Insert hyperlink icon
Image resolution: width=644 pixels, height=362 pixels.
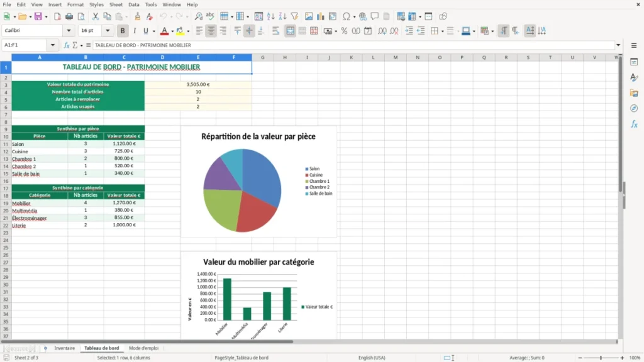coord(363,16)
